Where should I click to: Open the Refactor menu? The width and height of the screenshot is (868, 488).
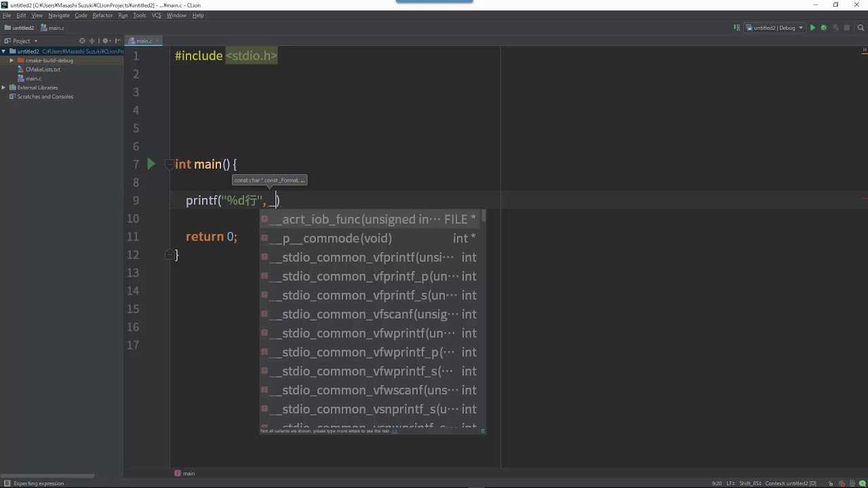(x=102, y=16)
